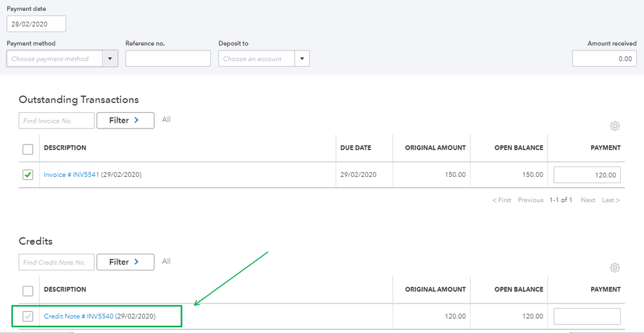Focus the Find Invoice No. search box

57,121
